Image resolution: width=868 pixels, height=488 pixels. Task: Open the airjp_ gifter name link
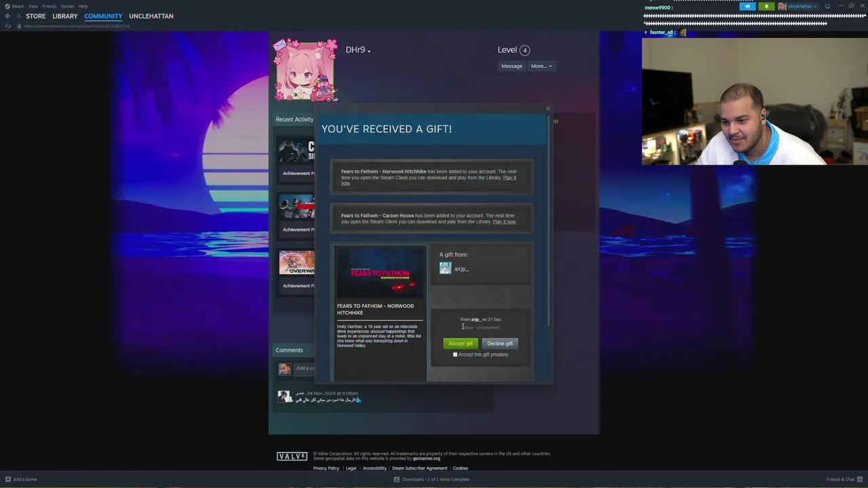[461, 269]
